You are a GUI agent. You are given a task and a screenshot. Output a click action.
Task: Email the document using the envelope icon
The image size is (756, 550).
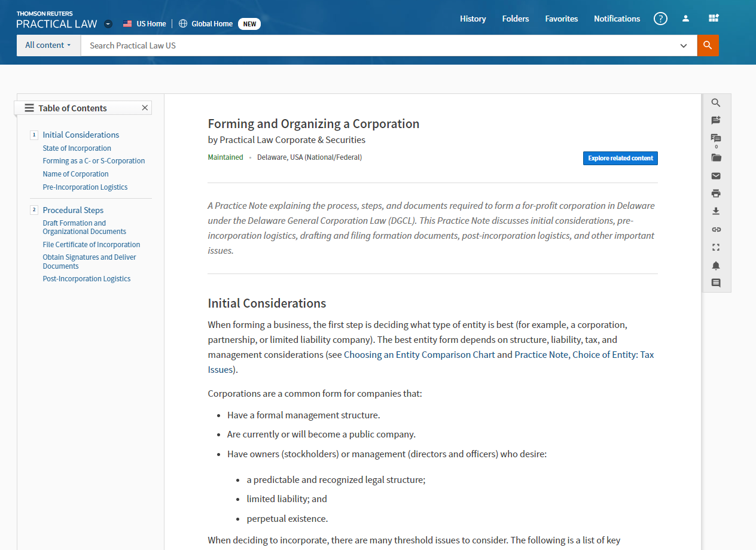tap(716, 176)
